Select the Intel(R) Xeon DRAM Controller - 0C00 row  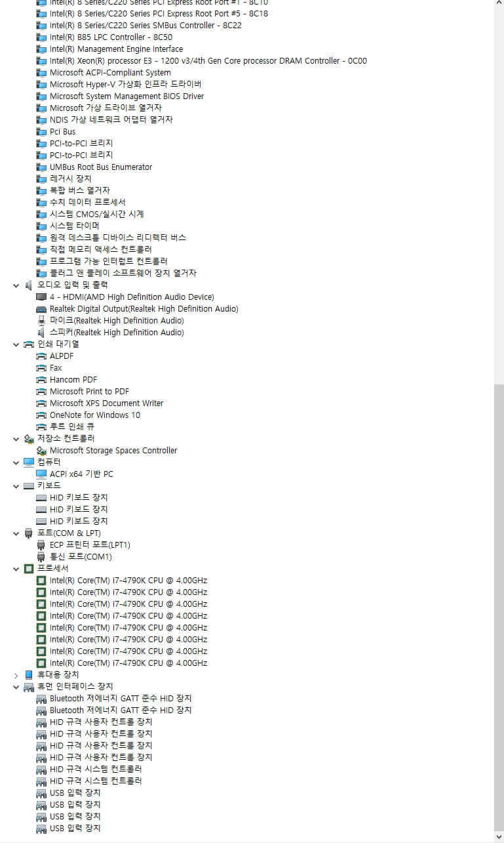tap(208, 60)
